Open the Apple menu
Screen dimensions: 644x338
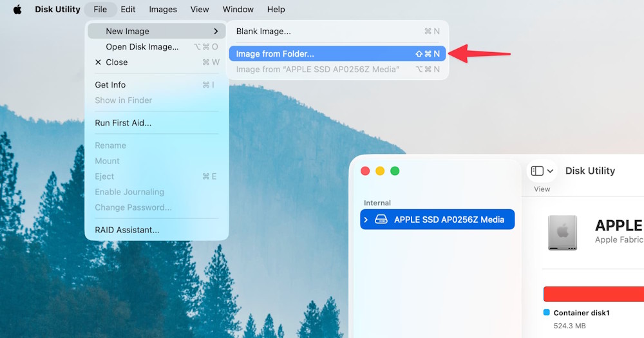tap(17, 9)
